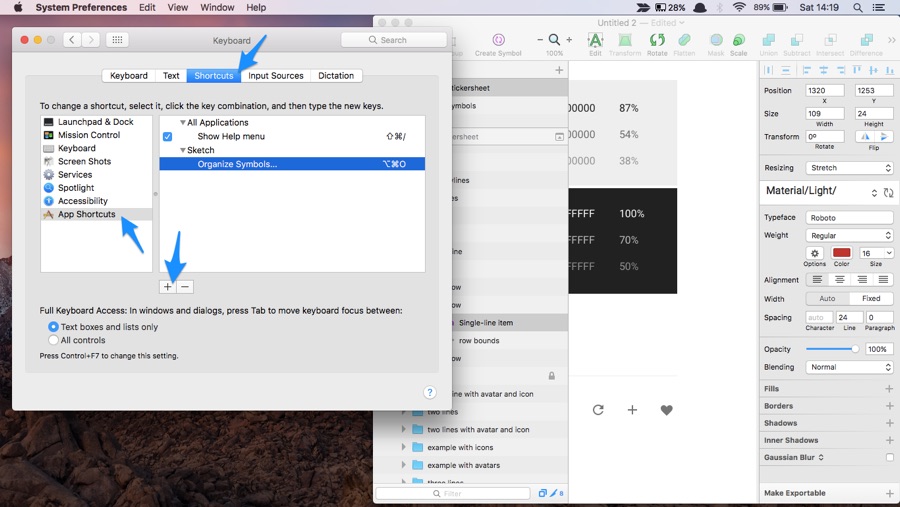The height and width of the screenshot is (507, 900).
Task: Align text left in Alignment row
Action: (x=817, y=280)
